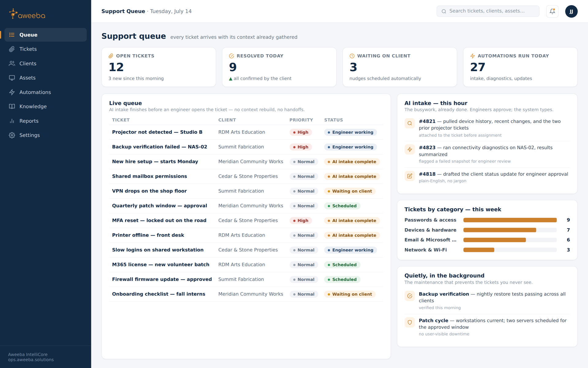The image size is (588, 368).
Task: Click the Open Tickets count 12
Action: [x=116, y=67]
